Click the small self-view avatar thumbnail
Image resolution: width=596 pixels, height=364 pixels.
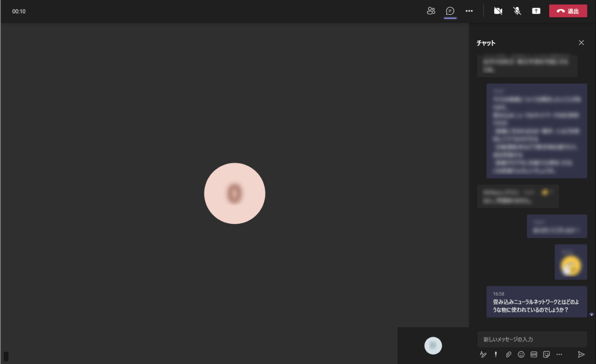[433, 346]
